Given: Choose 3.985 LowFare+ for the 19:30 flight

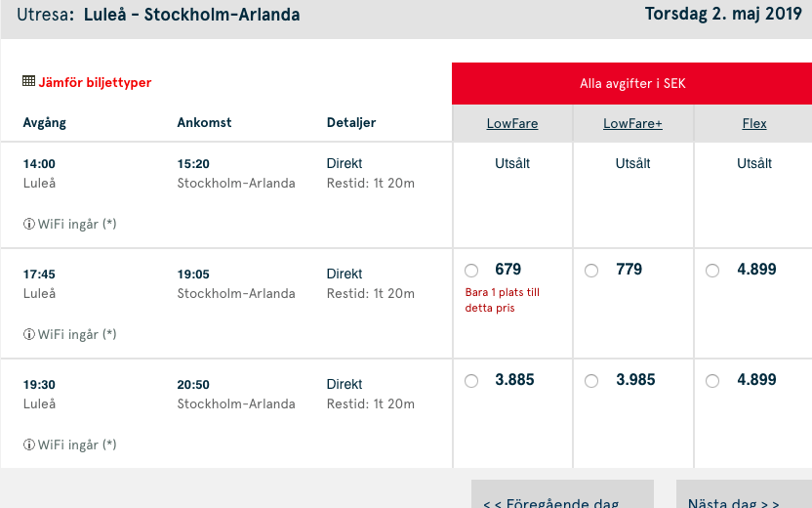Looking at the screenshot, I should [591, 381].
